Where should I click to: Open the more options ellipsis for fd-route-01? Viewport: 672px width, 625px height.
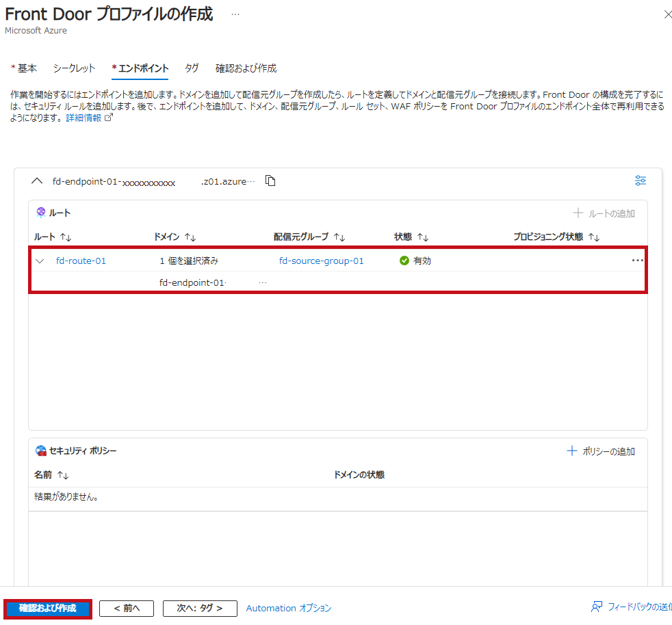click(637, 261)
